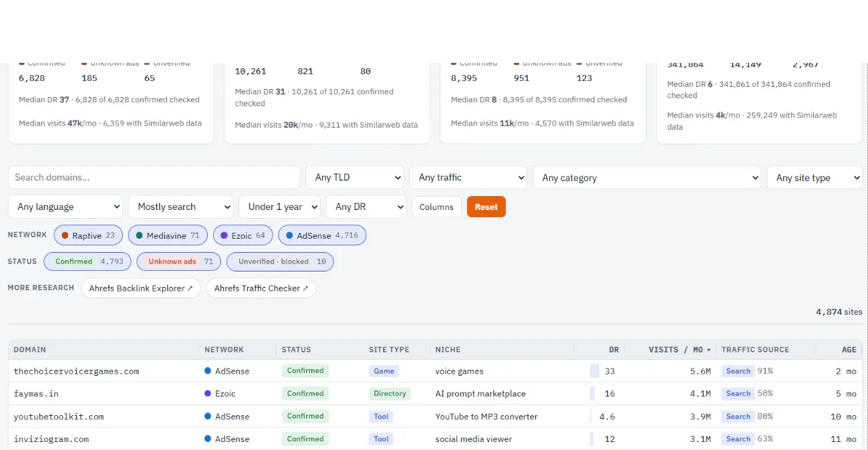Sort by the AGE column header

[849, 350]
